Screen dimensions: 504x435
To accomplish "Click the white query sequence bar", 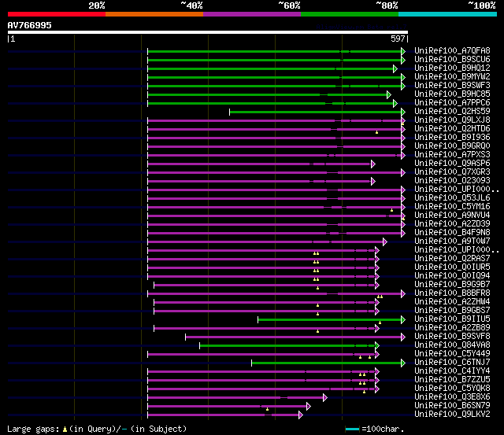I will [x=208, y=32].
